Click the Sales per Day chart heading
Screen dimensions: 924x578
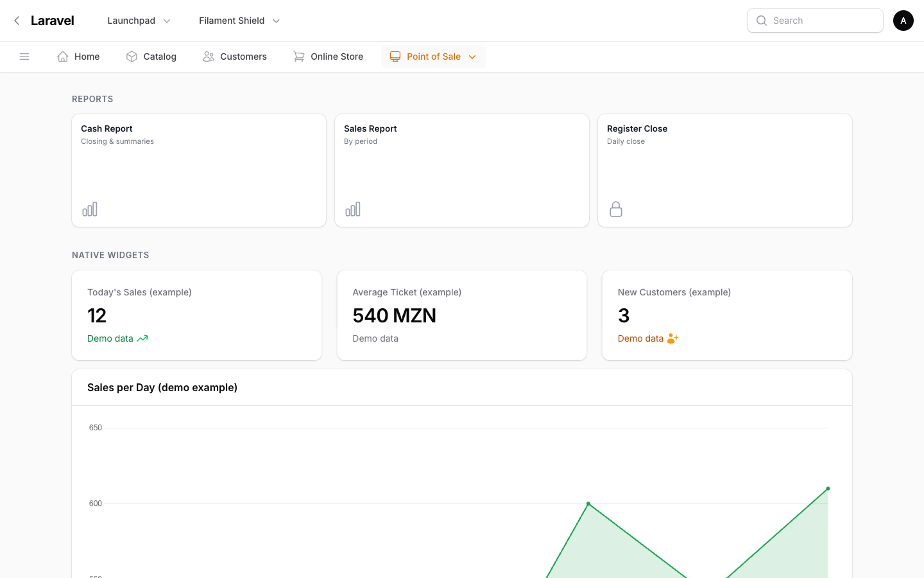[162, 387]
